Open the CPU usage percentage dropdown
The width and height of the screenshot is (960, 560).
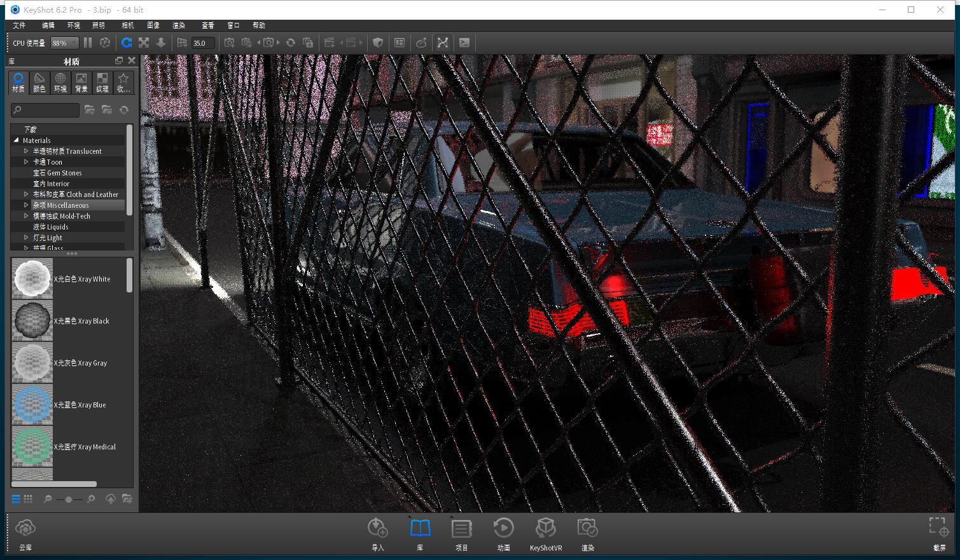coord(63,43)
